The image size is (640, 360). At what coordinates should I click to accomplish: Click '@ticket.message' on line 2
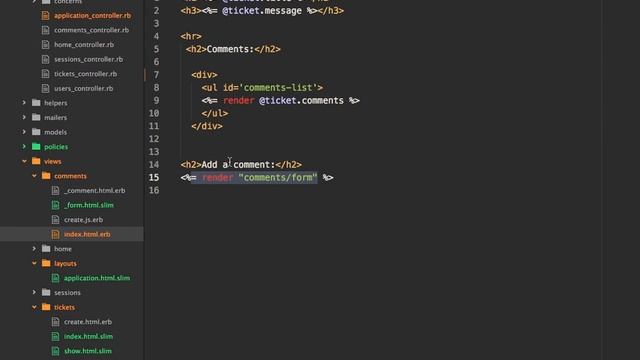[262, 11]
